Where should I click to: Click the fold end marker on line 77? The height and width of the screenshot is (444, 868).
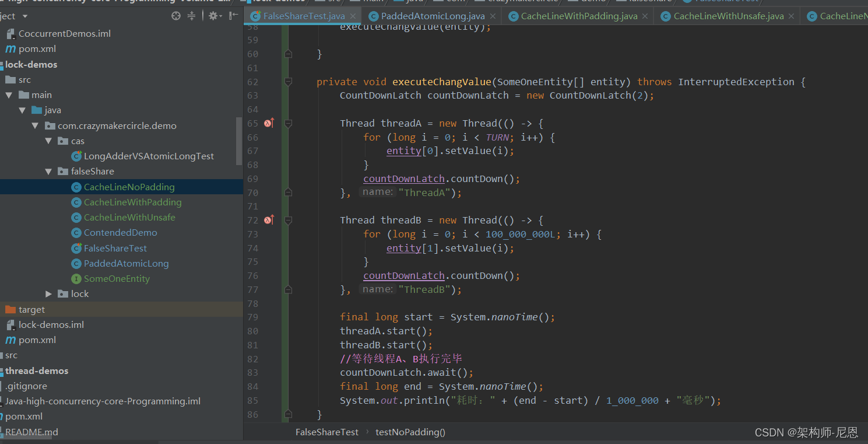288,289
